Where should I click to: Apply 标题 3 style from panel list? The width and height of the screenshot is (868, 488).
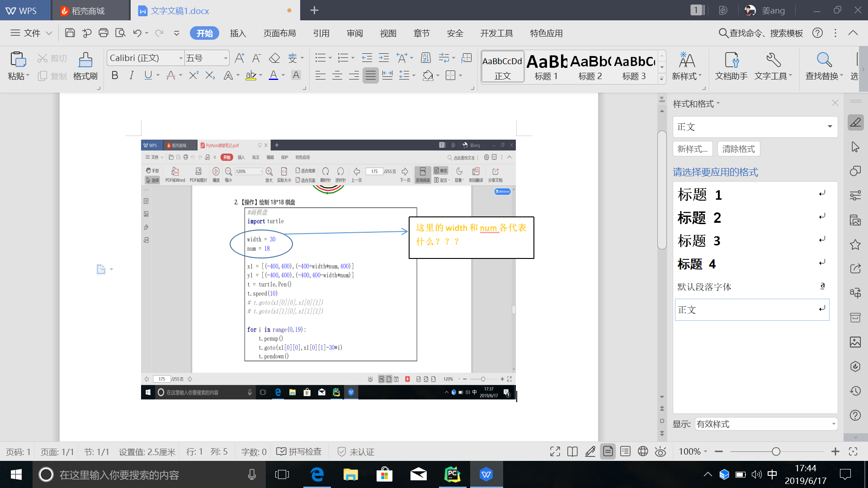coord(753,240)
